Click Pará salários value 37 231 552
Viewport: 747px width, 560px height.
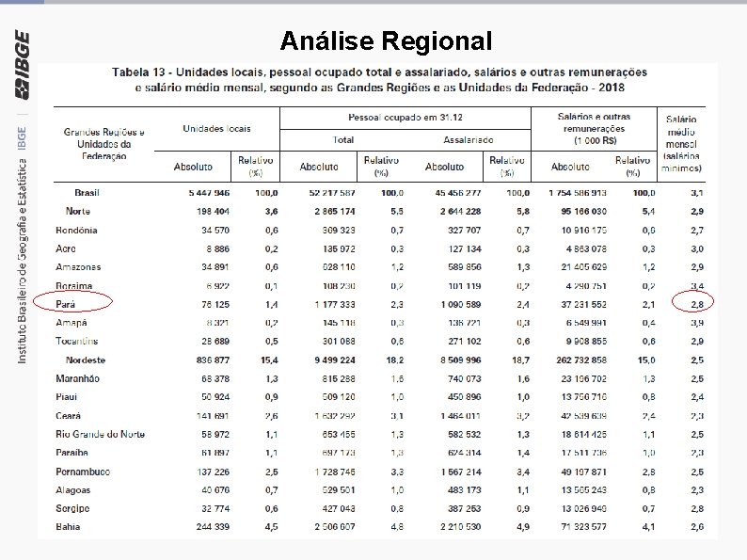[583, 304]
